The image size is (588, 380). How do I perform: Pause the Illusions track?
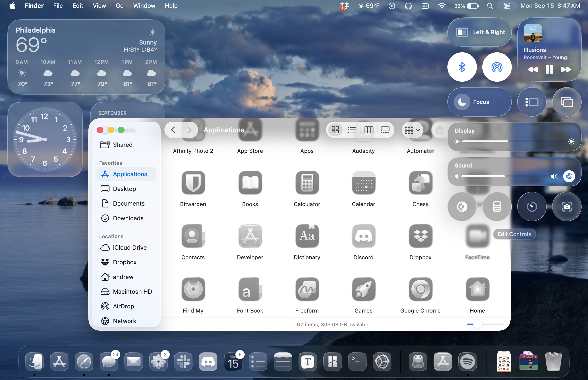(549, 70)
